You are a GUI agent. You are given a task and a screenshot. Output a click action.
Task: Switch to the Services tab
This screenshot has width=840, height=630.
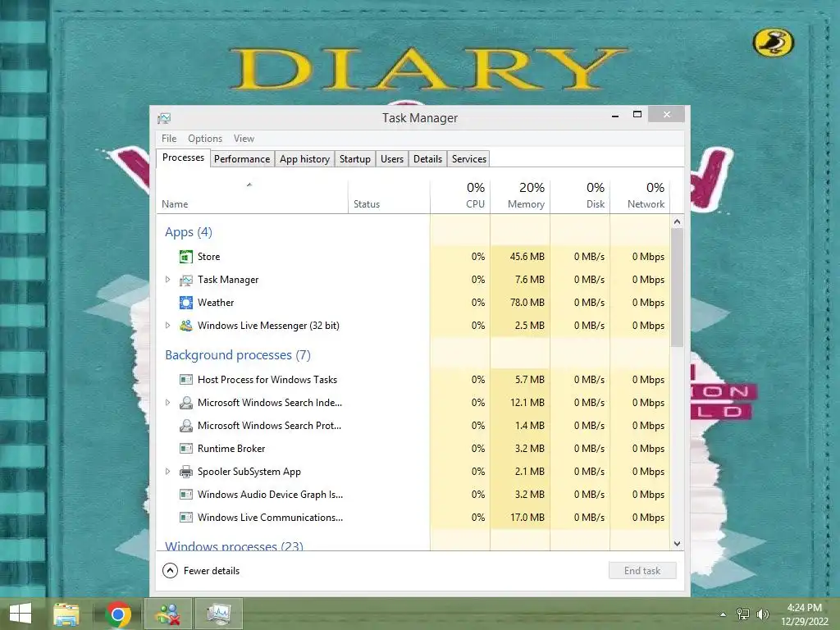[x=468, y=159]
